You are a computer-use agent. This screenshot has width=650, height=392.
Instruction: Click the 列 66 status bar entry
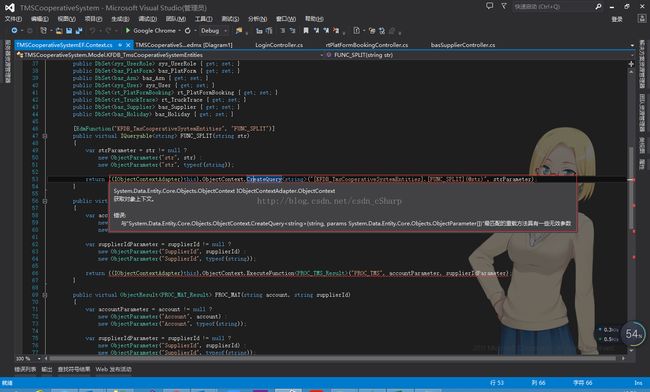point(538,382)
